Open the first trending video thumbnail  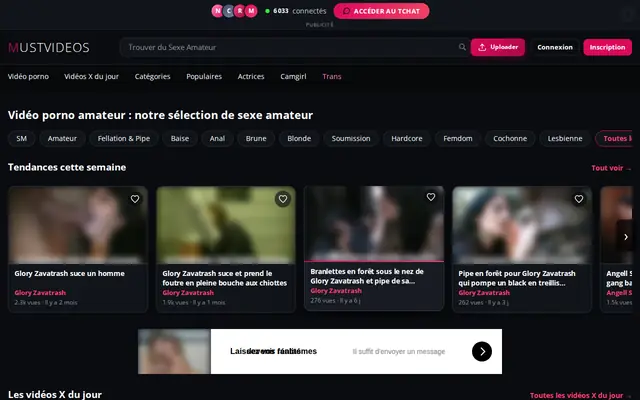click(78, 225)
